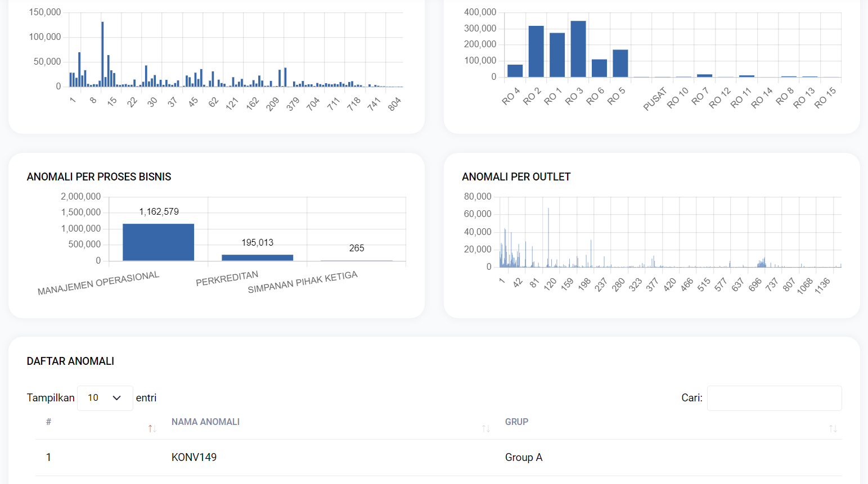This screenshot has width=868, height=484.
Task: Click the RO 4 bar in chart
Action: pyautogui.click(x=515, y=71)
